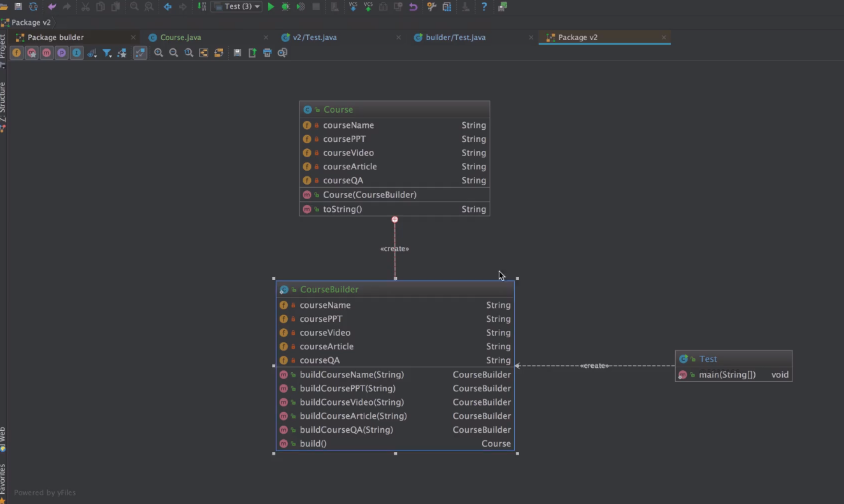Click VCS update project icon
The width and height of the screenshot is (844, 504).
(x=353, y=6)
